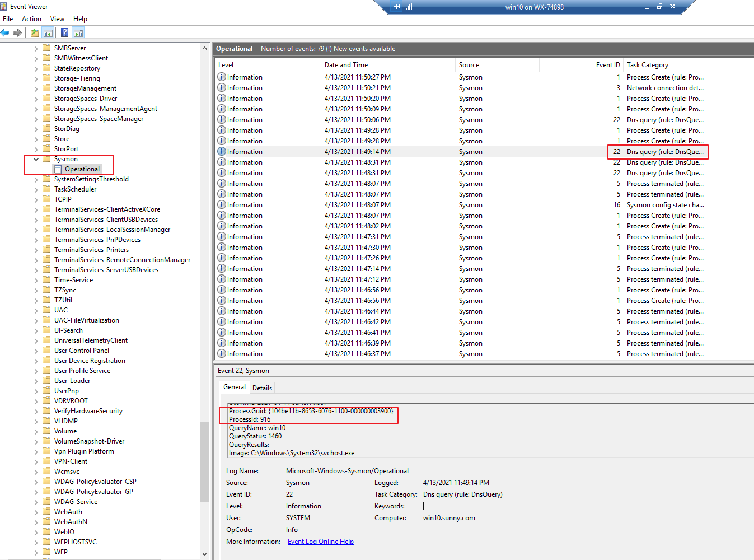
Task: Expand the Sysmon folder in the tree
Action: (36, 158)
